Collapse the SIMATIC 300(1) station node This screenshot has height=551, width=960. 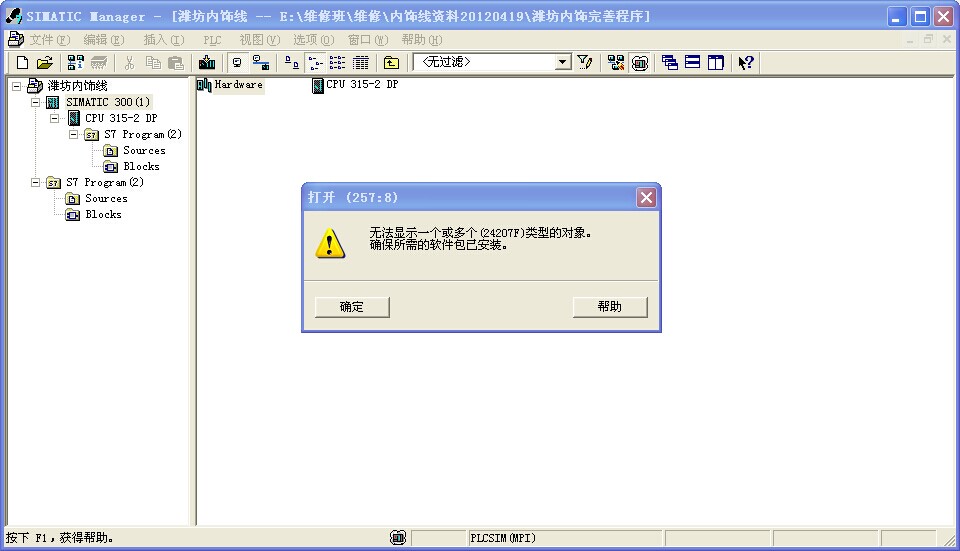(x=36, y=102)
